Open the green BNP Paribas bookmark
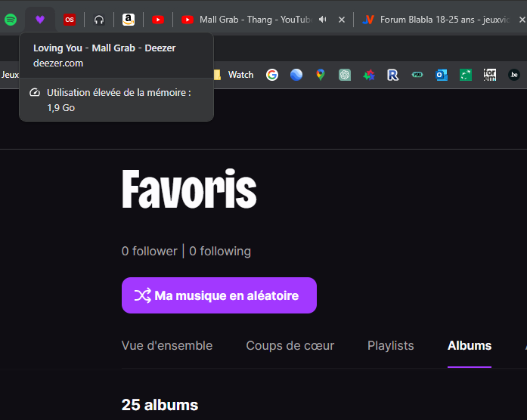Screen dimensions: 527x420 click(466, 75)
